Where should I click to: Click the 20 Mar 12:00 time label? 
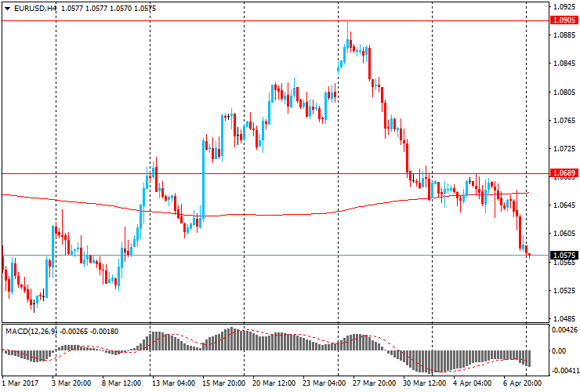[274, 383]
